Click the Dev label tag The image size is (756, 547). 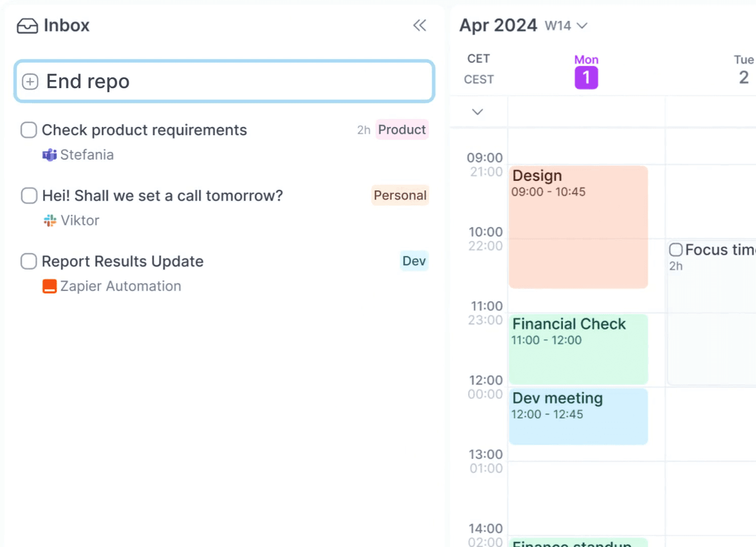point(413,261)
